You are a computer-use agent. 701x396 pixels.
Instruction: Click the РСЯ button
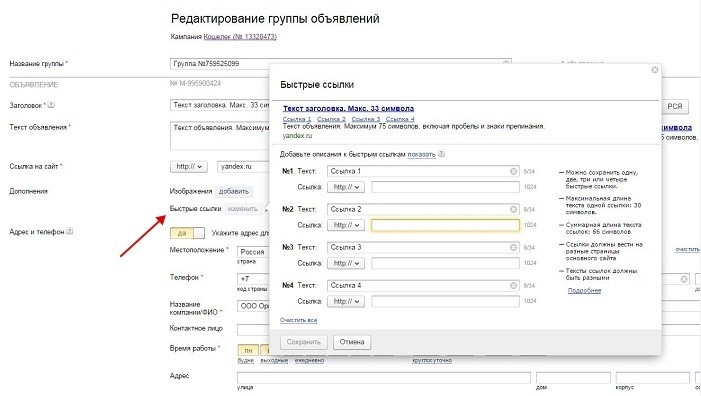[x=675, y=106]
